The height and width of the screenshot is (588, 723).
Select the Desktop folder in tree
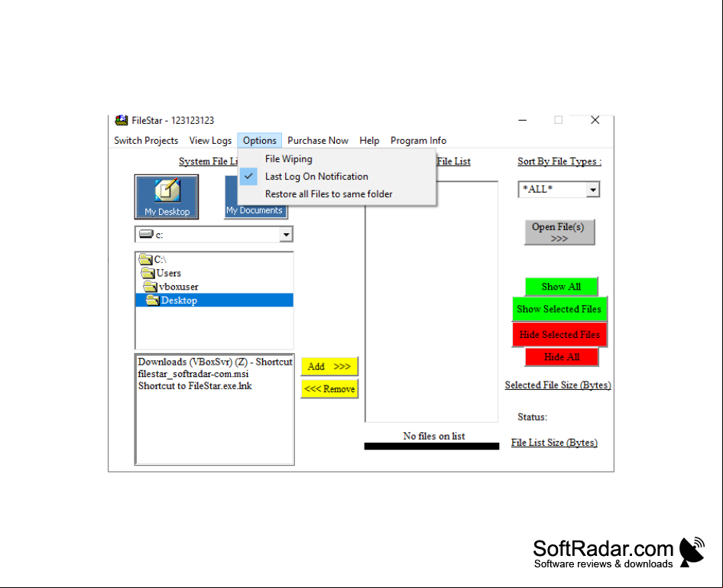click(215, 300)
